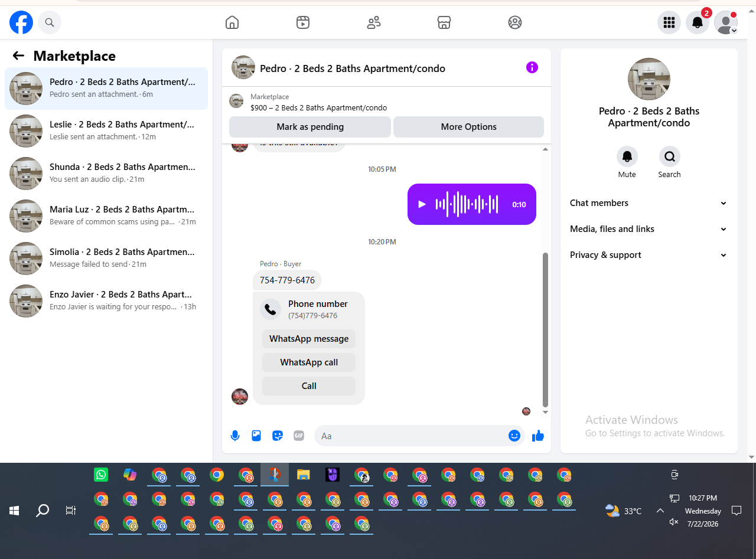Mute the conversation with the bell button
This screenshot has width=756, height=559.
(x=627, y=156)
